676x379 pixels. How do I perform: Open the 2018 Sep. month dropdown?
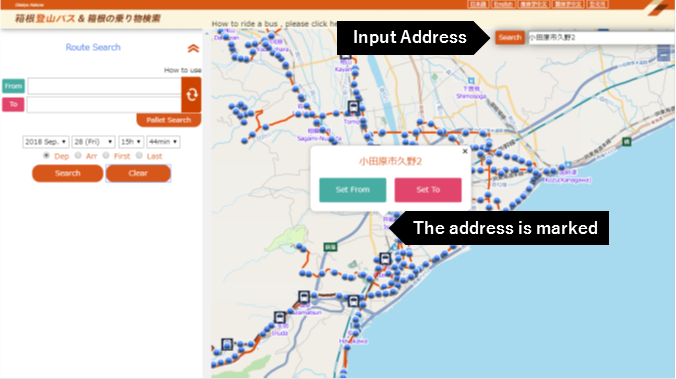pos(45,142)
